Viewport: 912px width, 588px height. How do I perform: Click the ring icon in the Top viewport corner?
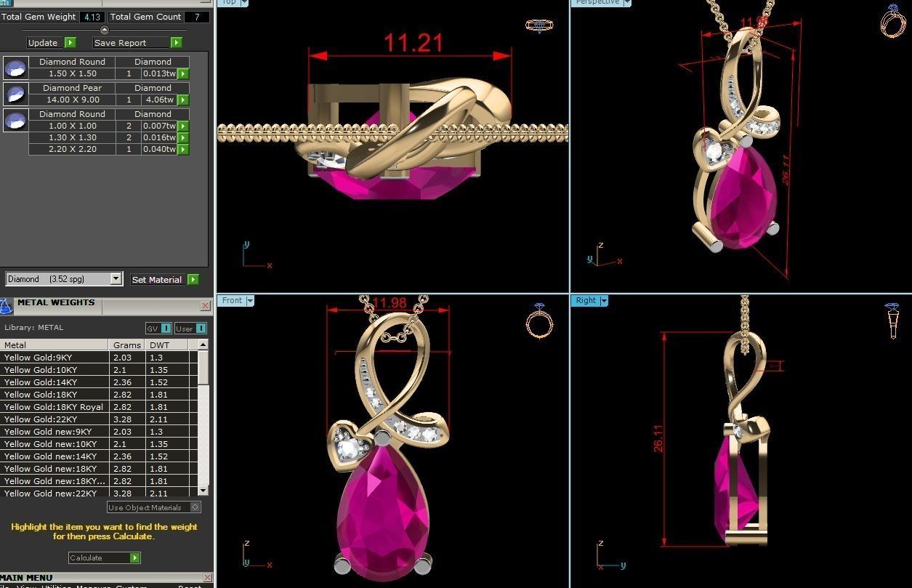pos(539,26)
